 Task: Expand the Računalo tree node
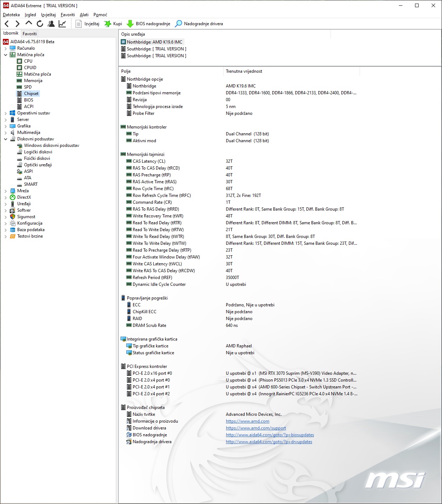coord(5,48)
